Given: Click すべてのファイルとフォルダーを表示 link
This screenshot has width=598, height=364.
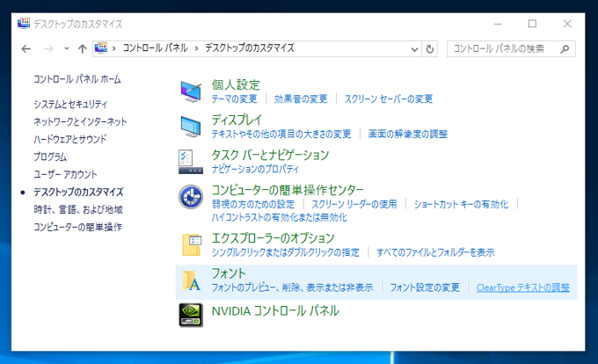Looking at the screenshot, I should 435,252.
